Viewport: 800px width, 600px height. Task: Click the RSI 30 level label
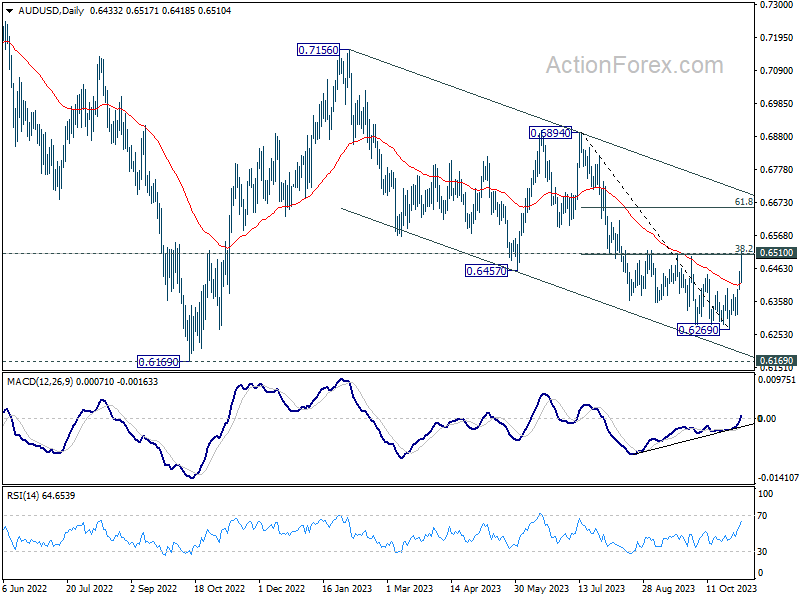(x=762, y=552)
